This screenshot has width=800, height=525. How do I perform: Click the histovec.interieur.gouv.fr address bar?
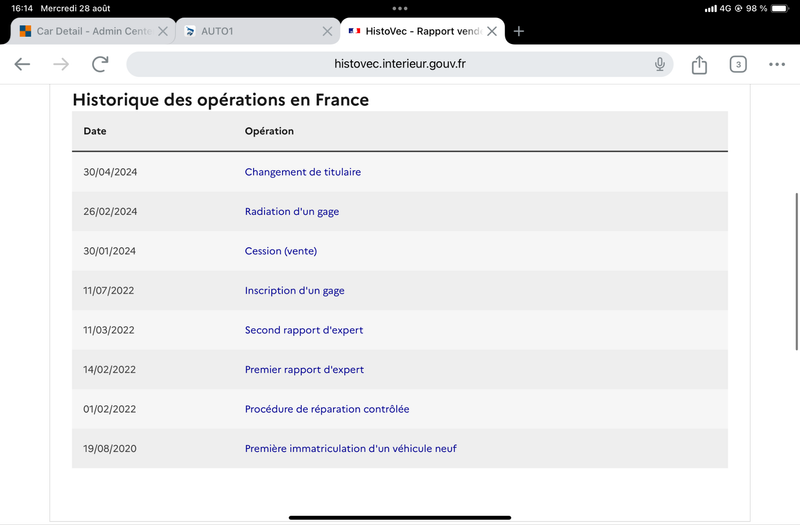[399, 64]
